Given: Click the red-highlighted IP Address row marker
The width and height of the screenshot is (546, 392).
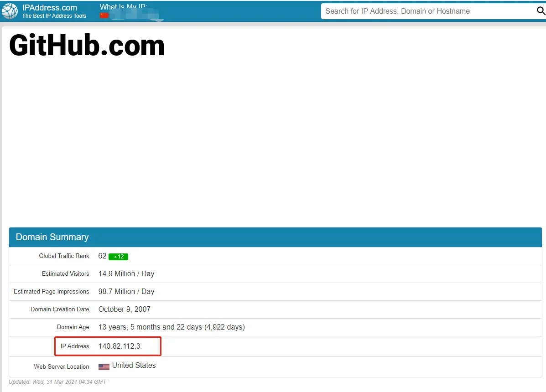Looking at the screenshot, I should click(x=108, y=346).
